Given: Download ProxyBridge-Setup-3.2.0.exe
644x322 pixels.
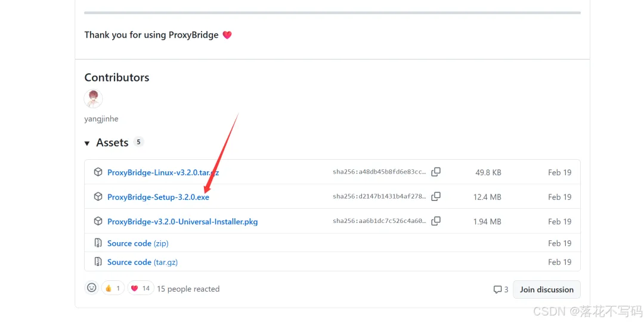Looking at the screenshot, I should tap(158, 197).
